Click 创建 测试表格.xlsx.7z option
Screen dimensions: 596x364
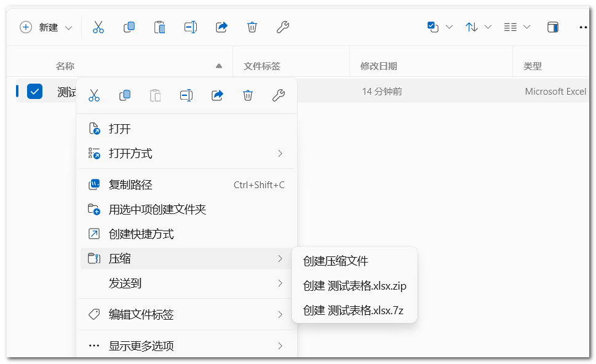(x=353, y=311)
